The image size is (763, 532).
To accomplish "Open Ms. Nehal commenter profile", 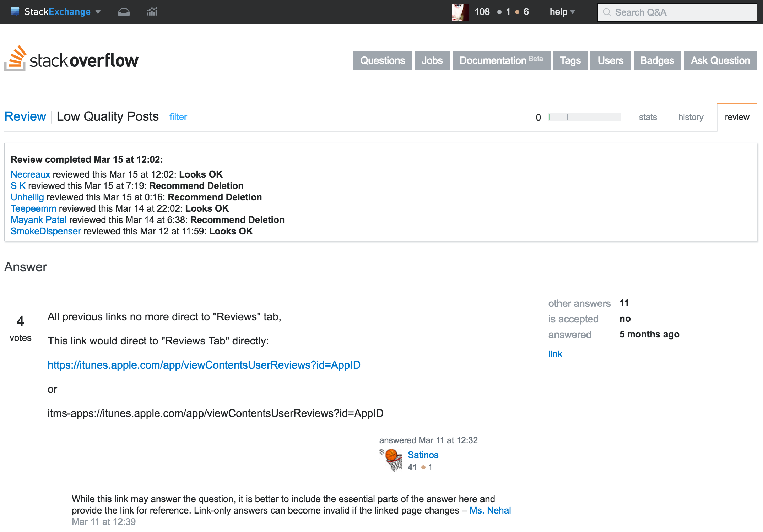I will (490, 510).
